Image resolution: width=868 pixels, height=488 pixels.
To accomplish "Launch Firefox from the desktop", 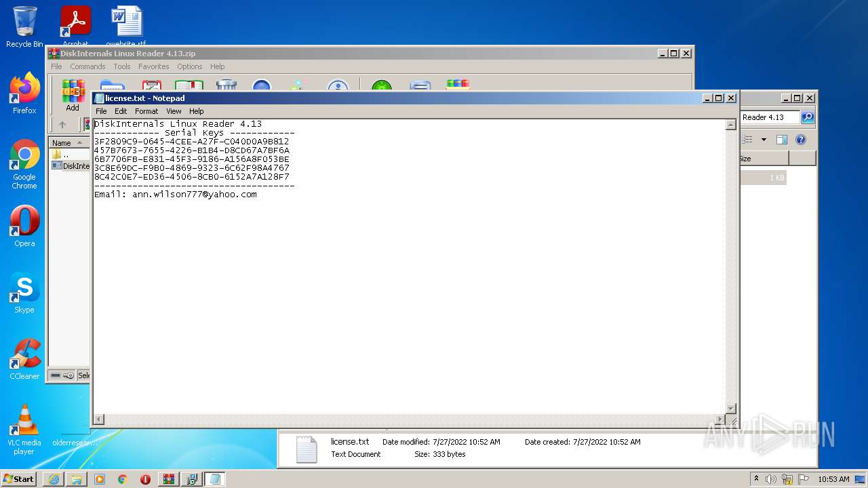I will [24, 94].
